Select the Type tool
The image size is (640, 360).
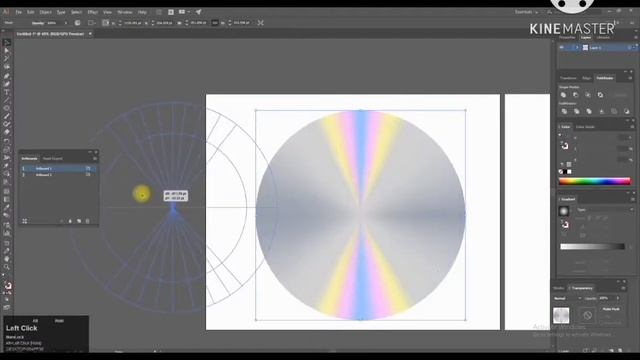(7, 92)
